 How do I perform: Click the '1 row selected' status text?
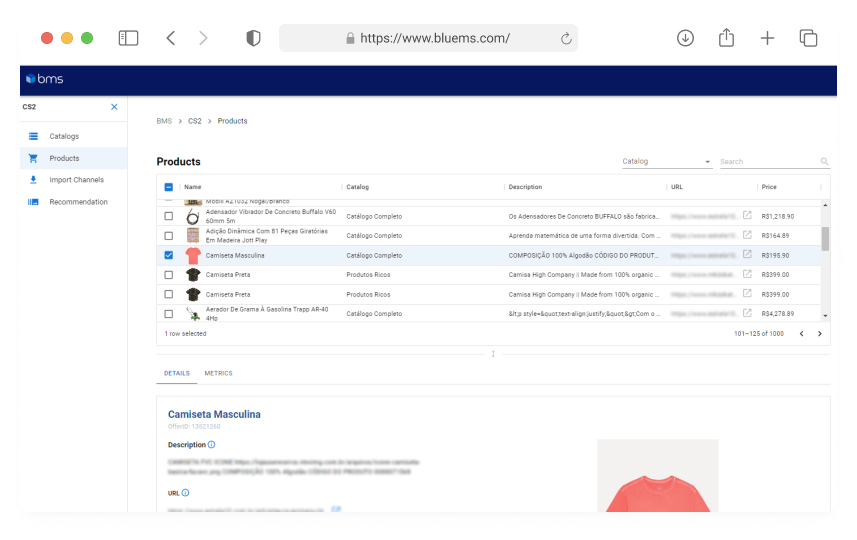click(185, 333)
